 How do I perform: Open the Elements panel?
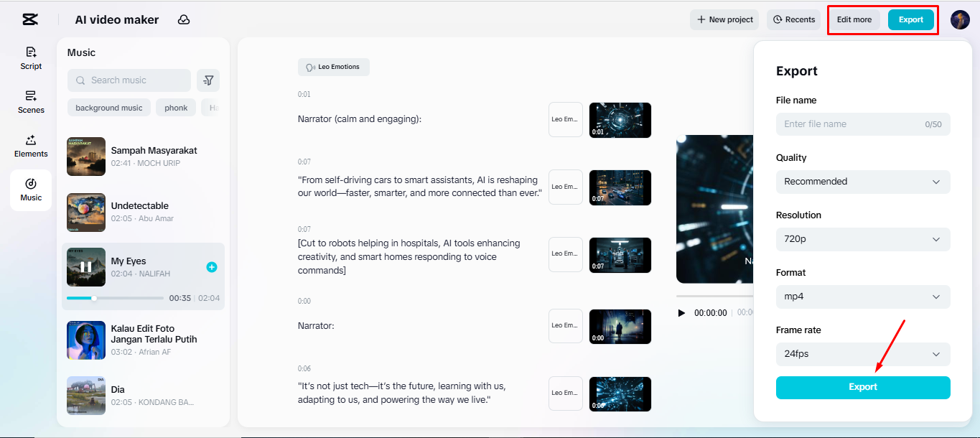31,146
